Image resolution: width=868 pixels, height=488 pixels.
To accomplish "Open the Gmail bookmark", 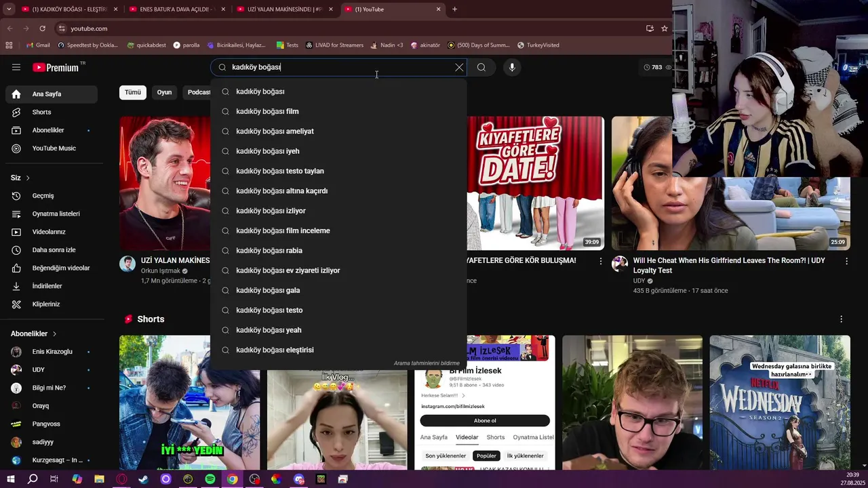I will click(x=37, y=45).
